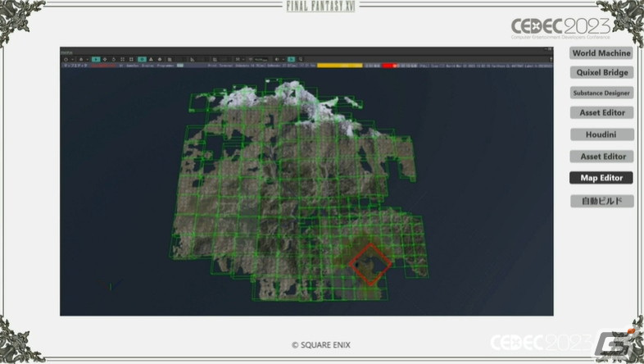Click the toolbar text input field
The height and width of the screenshot is (364, 644).
(x=261, y=60)
